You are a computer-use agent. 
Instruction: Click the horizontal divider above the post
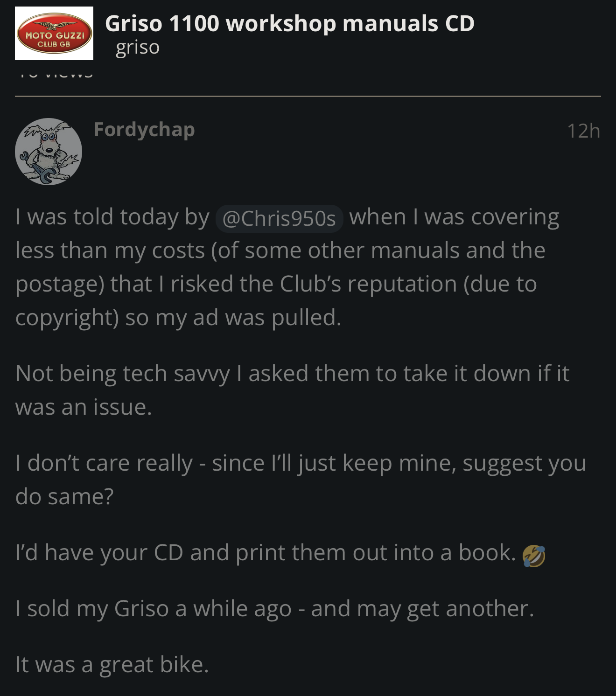(308, 96)
